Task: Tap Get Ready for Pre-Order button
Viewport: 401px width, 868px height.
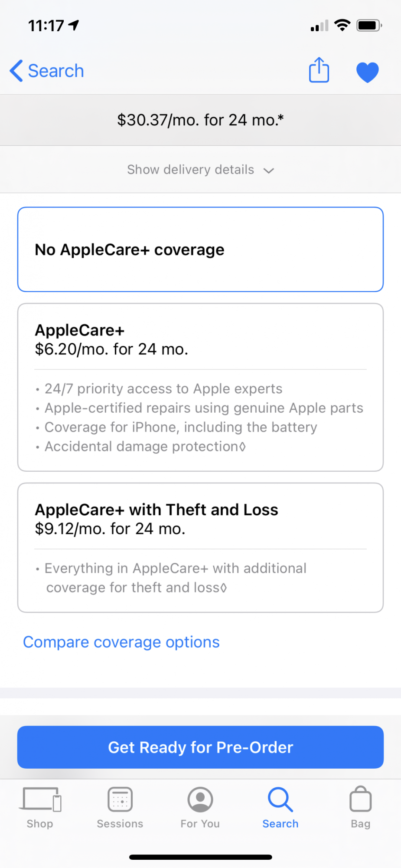Action: coord(200,747)
